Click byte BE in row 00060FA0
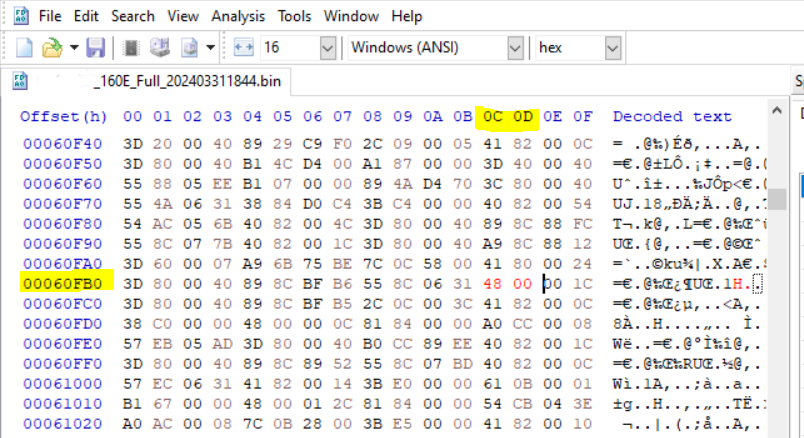 click(342, 264)
